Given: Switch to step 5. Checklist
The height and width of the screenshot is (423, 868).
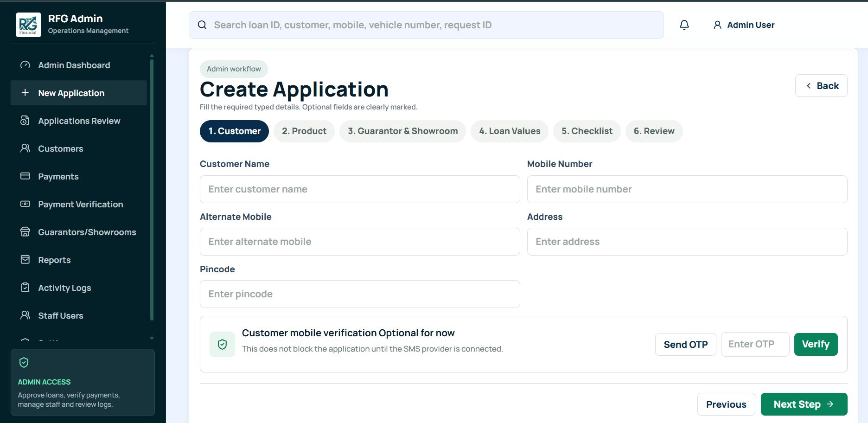Looking at the screenshot, I should 587,131.
